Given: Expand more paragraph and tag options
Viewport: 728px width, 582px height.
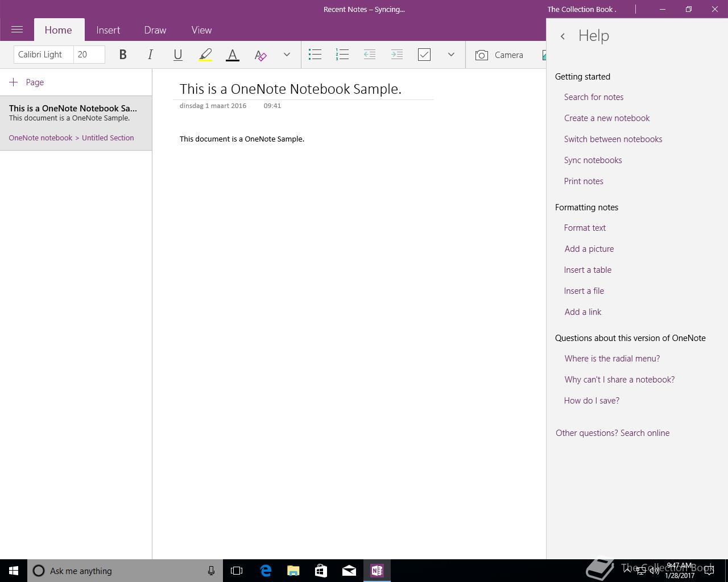Looking at the screenshot, I should tap(451, 55).
